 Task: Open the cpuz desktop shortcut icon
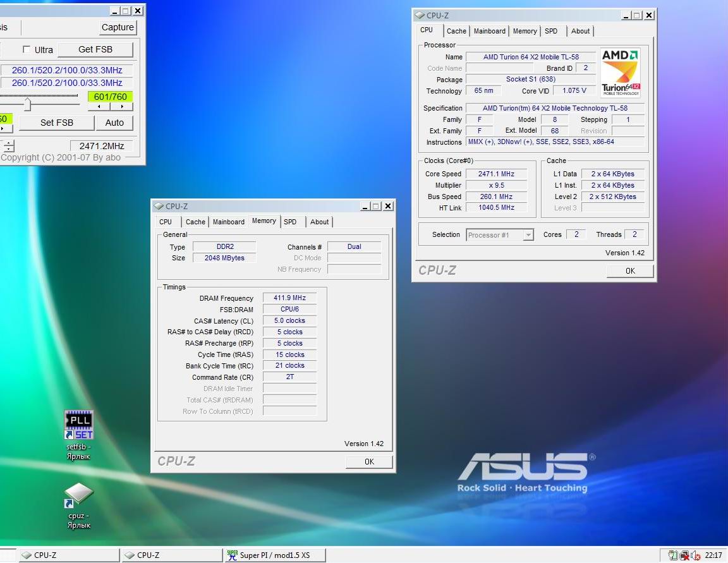point(78,495)
